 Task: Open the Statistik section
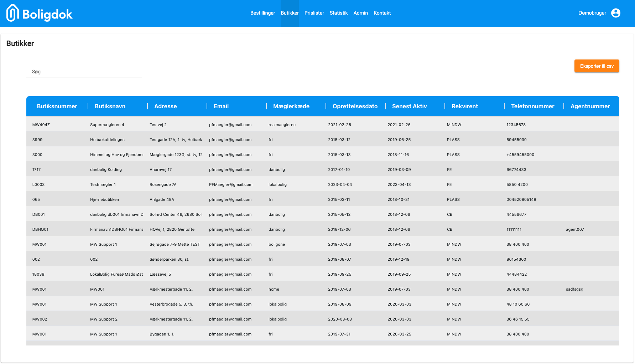tap(339, 13)
